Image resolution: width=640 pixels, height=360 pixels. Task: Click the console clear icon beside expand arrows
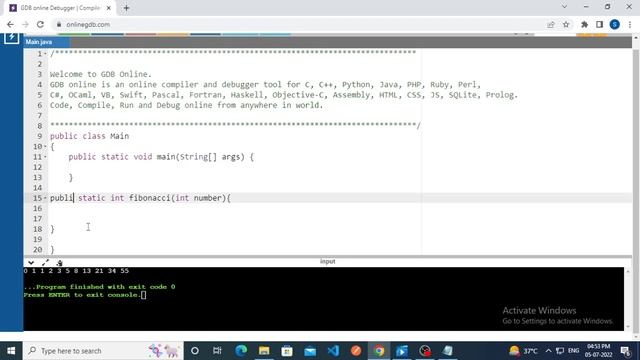[60, 263]
